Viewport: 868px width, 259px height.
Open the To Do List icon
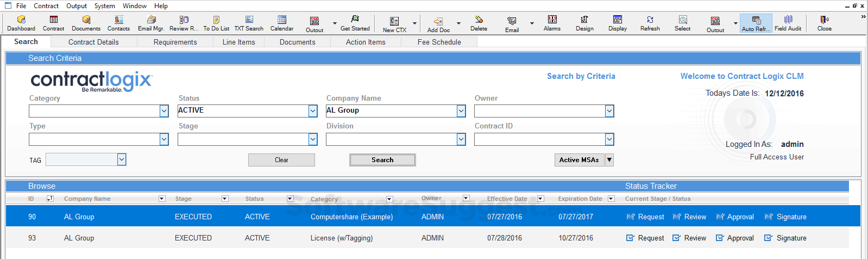(216, 23)
